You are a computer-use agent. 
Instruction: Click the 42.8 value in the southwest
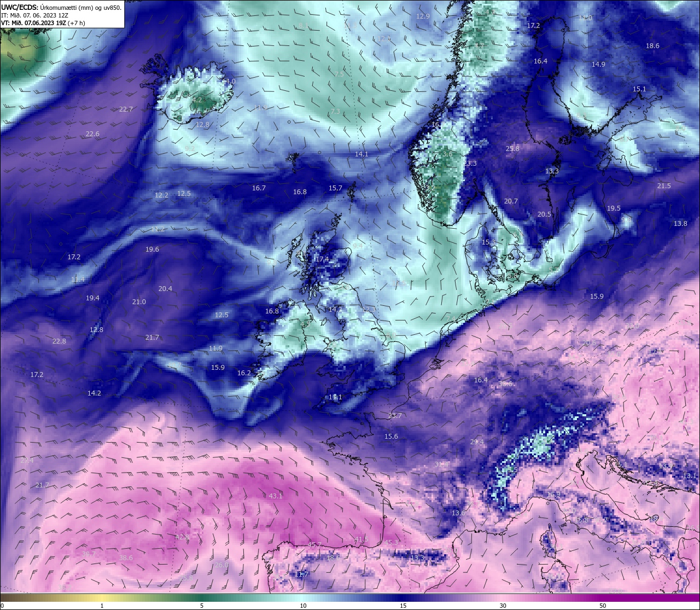click(x=182, y=537)
